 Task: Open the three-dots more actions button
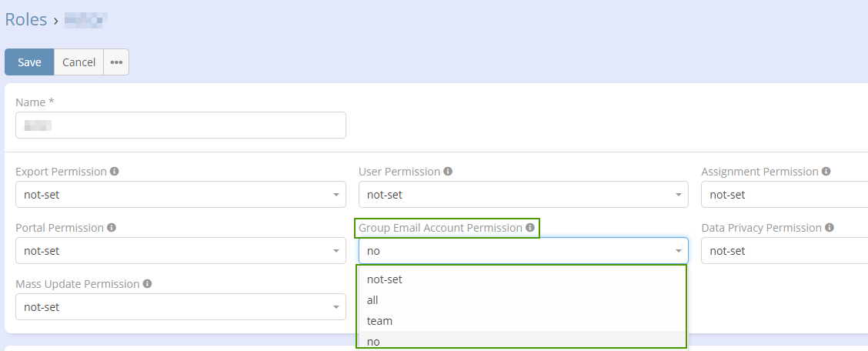[x=116, y=62]
